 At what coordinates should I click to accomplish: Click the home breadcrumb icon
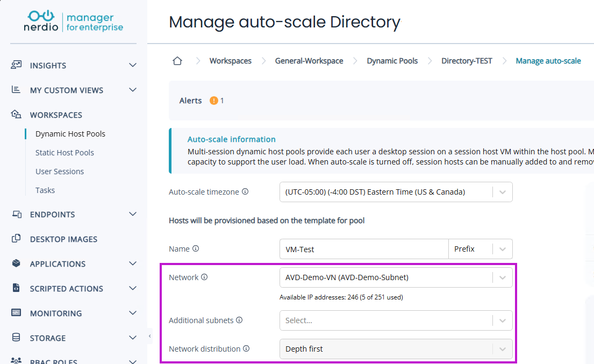tap(177, 61)
